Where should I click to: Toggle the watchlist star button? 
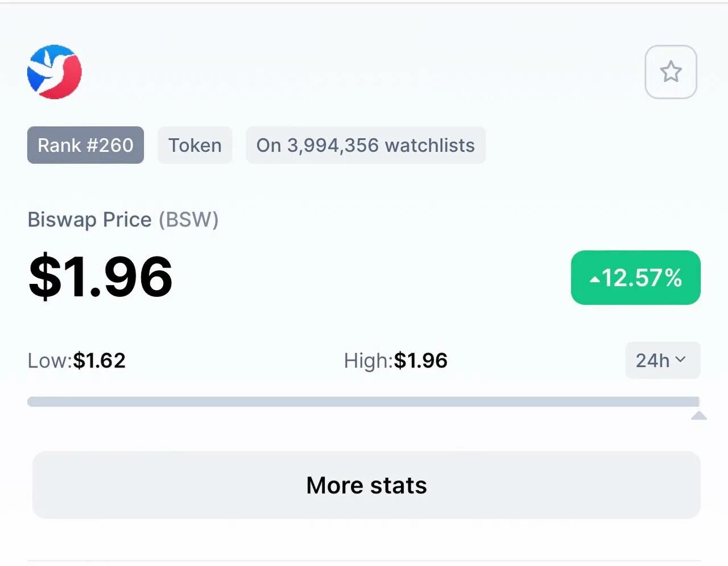pos(671,72)
